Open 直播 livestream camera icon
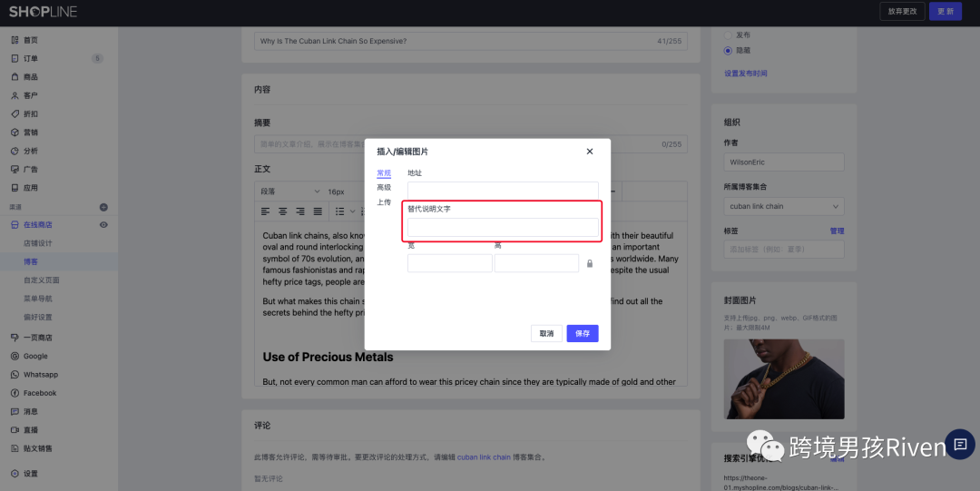980x491 pixels. [15, 429]
